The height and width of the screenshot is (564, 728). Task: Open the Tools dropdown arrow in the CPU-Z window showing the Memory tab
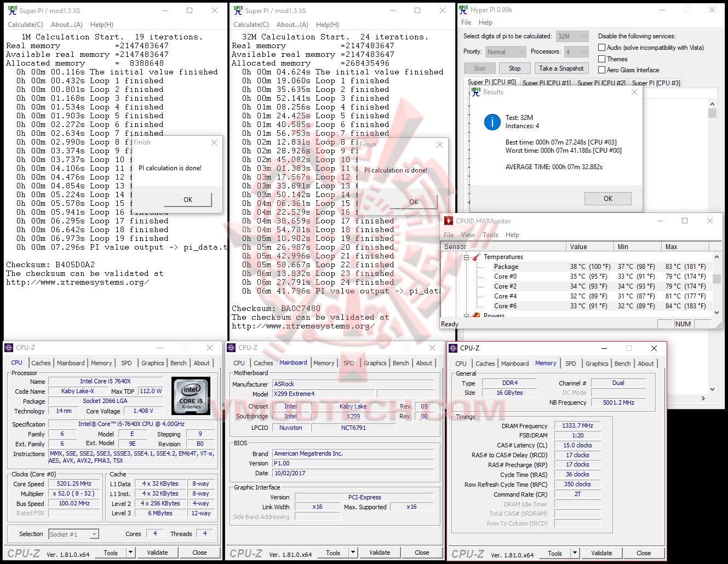[575, 553]
